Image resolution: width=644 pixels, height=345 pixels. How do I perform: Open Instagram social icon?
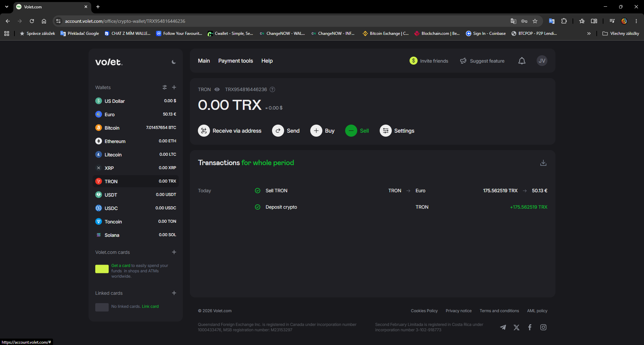point(543,327)
